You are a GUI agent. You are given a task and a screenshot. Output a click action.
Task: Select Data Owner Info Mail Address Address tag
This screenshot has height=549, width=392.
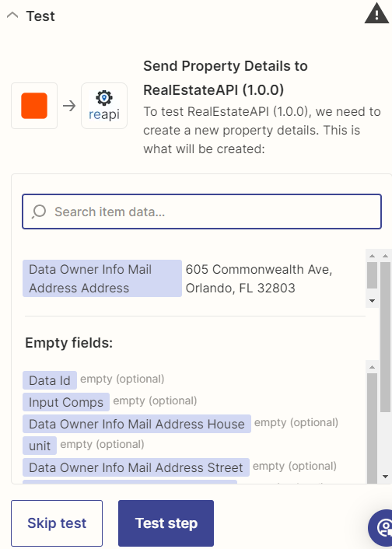pyautogui.click(x=102, y=278)
